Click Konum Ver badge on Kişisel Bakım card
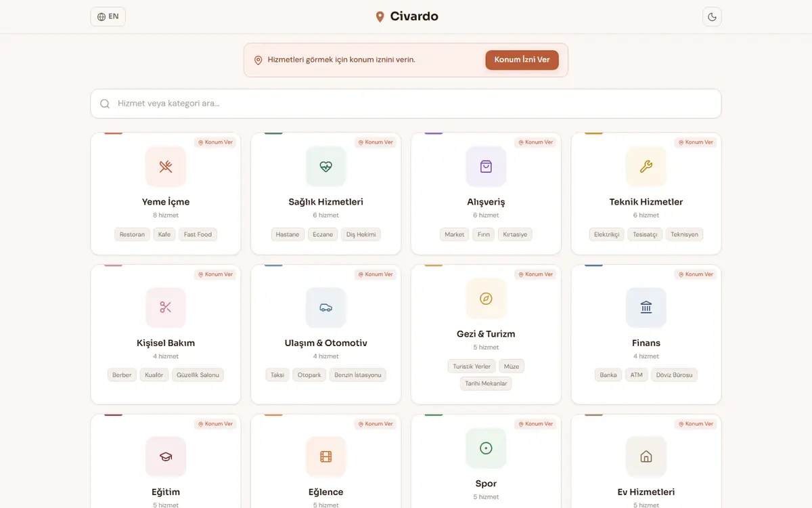Image resolution: width=812 pixels, height=508 pixels. [215, 274]
